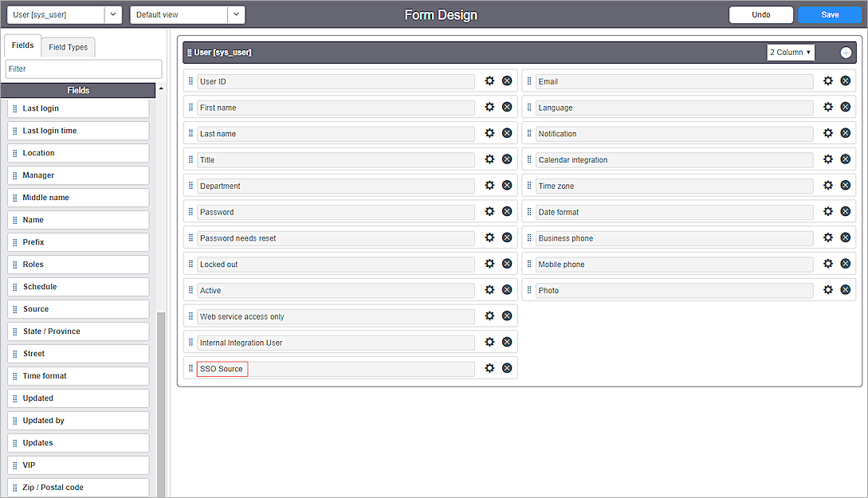Remove the Password field from the form
This screenshot has height=498, width=868.
(x=507, y=211)
